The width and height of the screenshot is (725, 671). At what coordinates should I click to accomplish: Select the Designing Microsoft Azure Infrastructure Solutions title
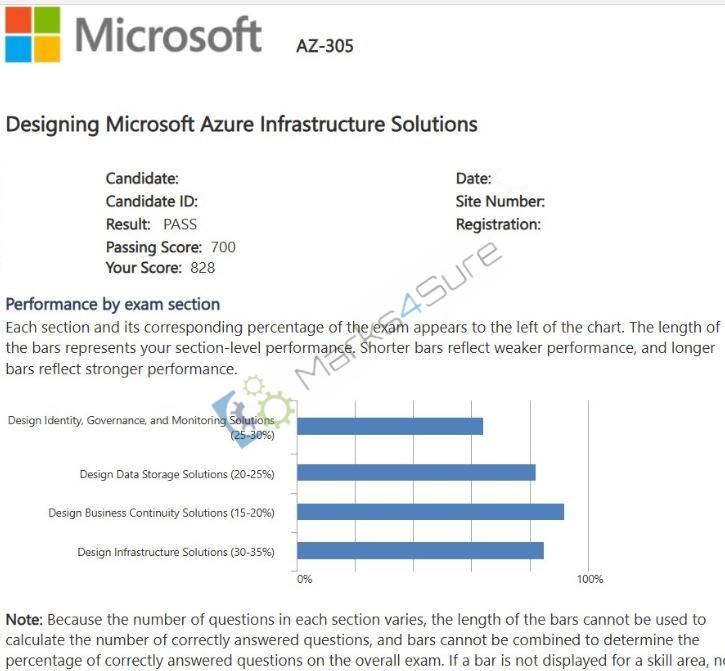click(x=241, y=124)
